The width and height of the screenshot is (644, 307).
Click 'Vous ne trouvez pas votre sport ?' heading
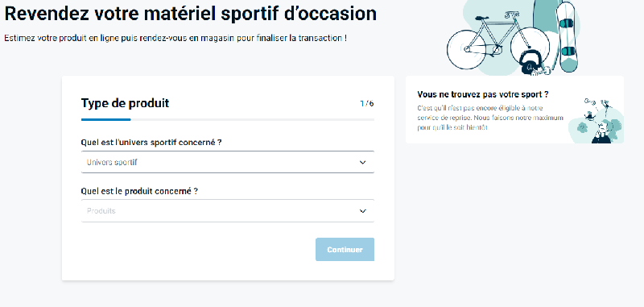(482, 94)
